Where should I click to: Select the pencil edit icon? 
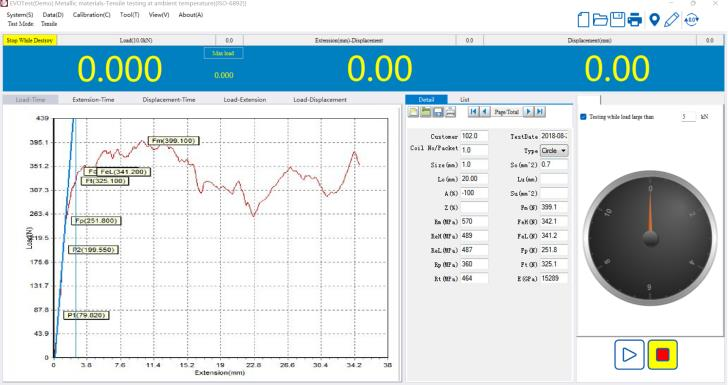click(x=671, y=20)
